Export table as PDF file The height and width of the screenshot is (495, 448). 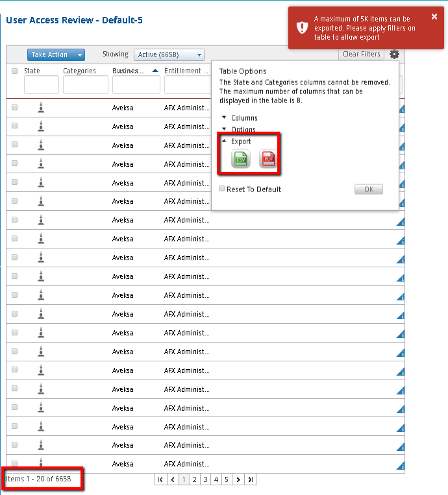pyautogui.click(x=268, y=159)
